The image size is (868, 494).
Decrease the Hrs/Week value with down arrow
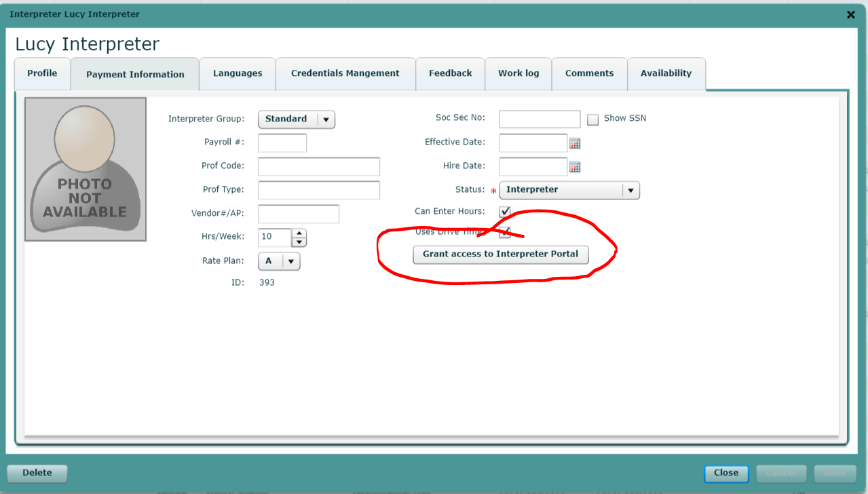click(x=299, y=242)
